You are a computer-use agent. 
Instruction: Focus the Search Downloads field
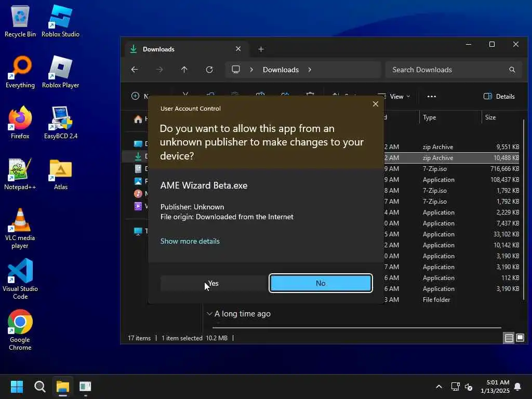pos(453,70)
